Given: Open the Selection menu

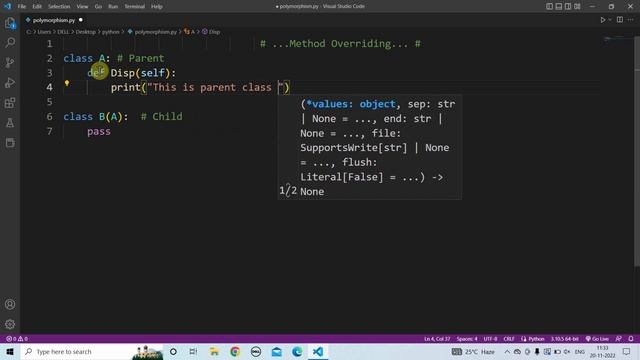Looking at the screenshot, I should (59, 7).
